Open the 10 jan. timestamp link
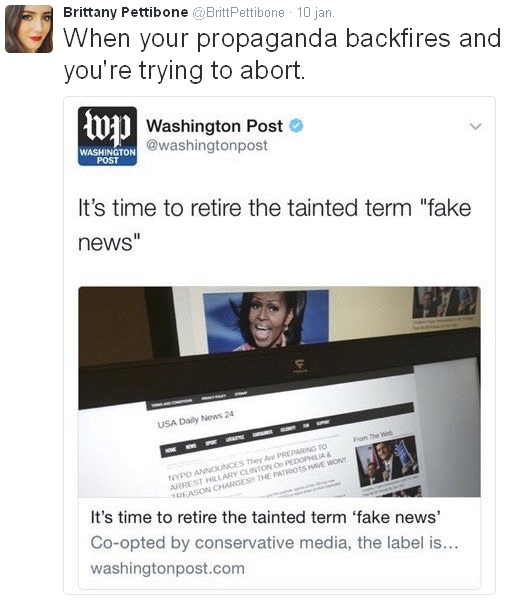The image size is (508, 602). (x=316, y=13)
